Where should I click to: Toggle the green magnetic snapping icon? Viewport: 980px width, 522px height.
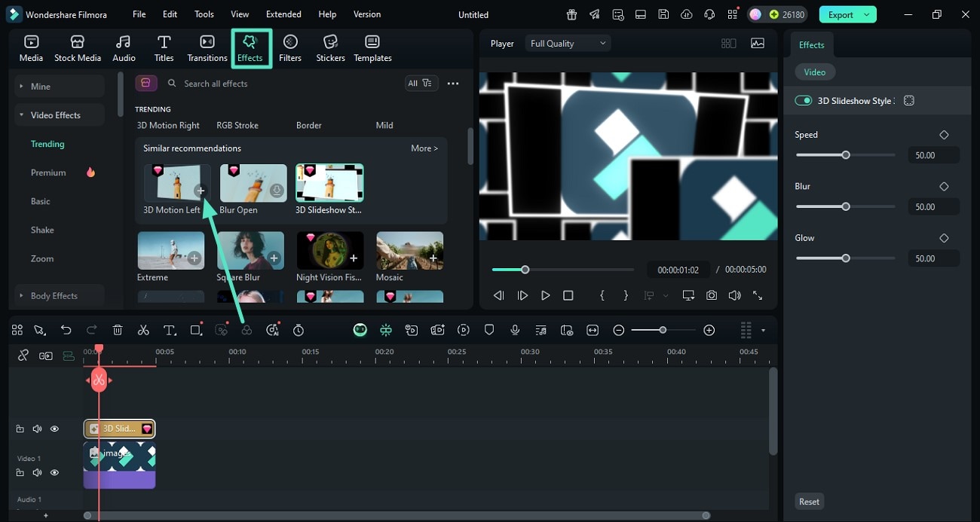pyautogui.click(x=386, y=330)
